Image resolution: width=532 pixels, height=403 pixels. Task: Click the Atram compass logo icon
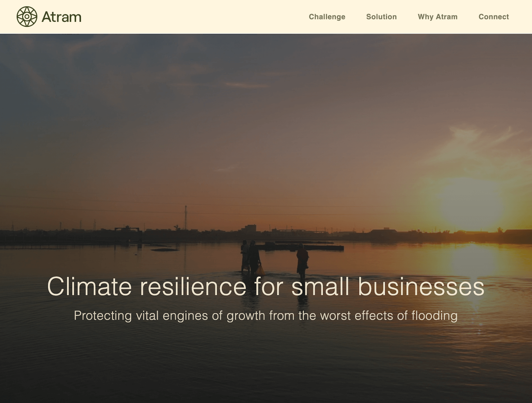pos(27,17)
